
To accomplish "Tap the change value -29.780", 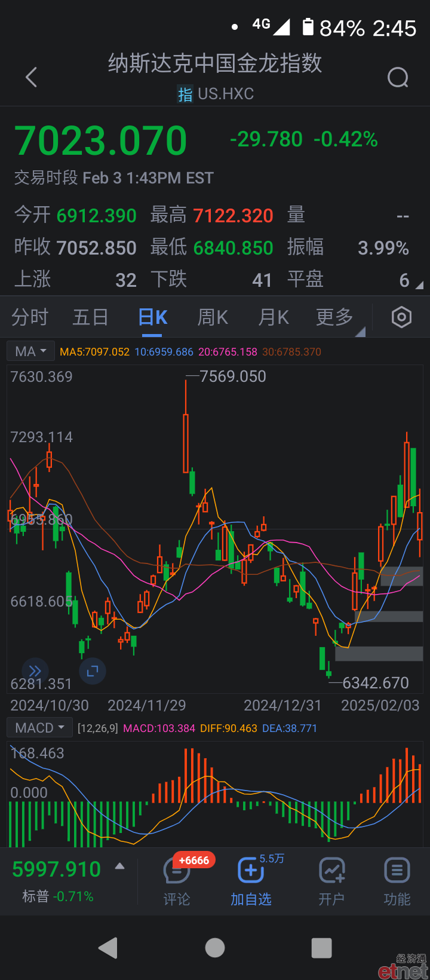I will pos(266,139).
